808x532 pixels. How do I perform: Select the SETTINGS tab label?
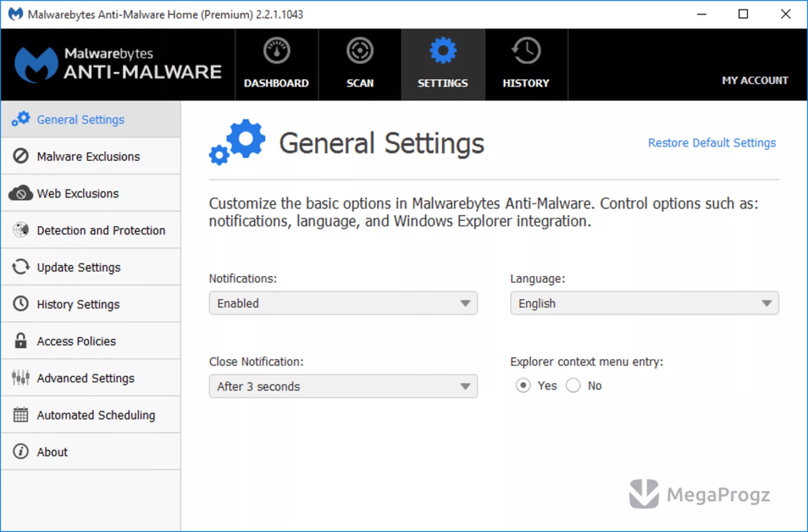click(443, 83)
